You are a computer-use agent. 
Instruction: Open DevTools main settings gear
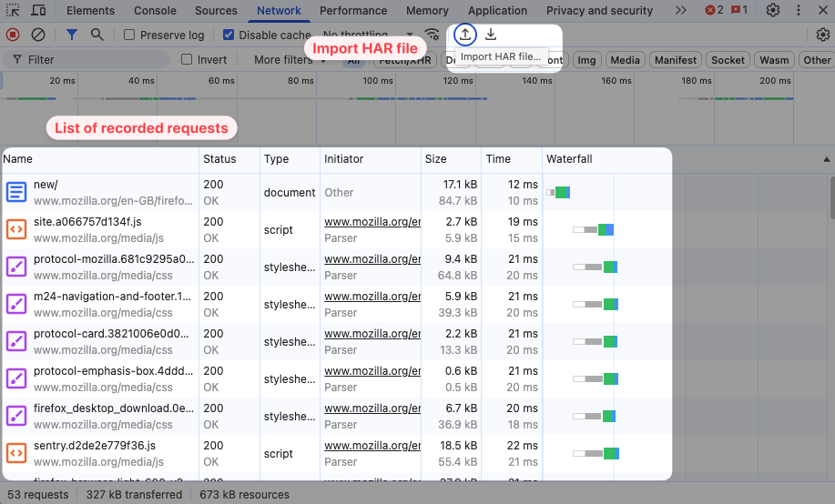[x=773, y=10]
